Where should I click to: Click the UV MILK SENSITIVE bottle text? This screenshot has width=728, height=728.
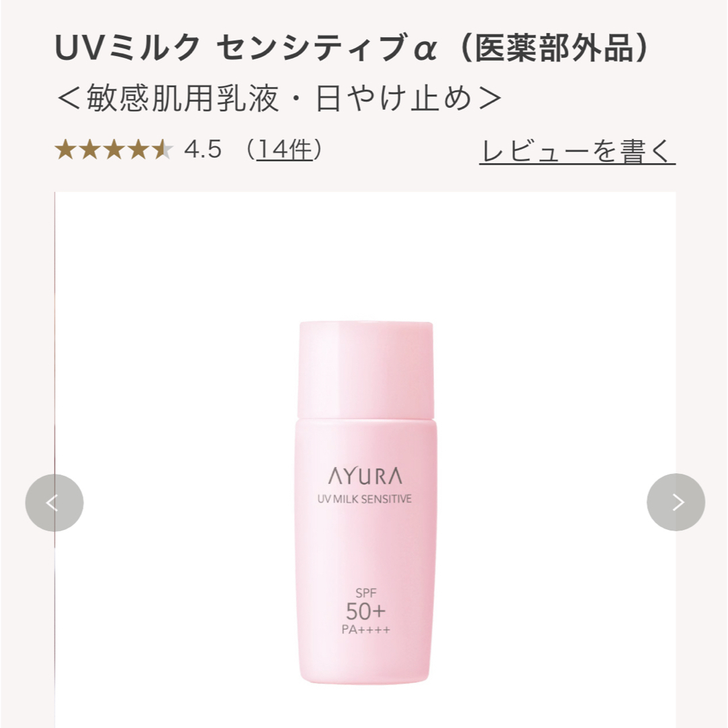365,499
